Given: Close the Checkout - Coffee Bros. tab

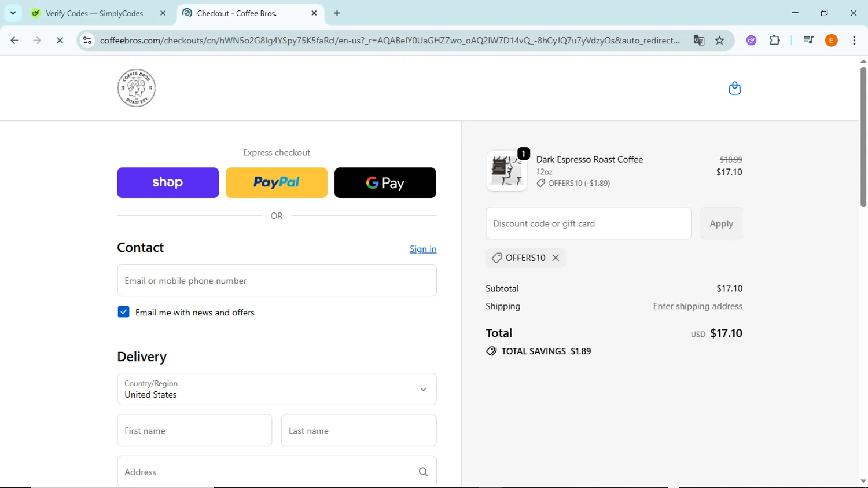Looking at the screenshot, I should click(314, 13).
